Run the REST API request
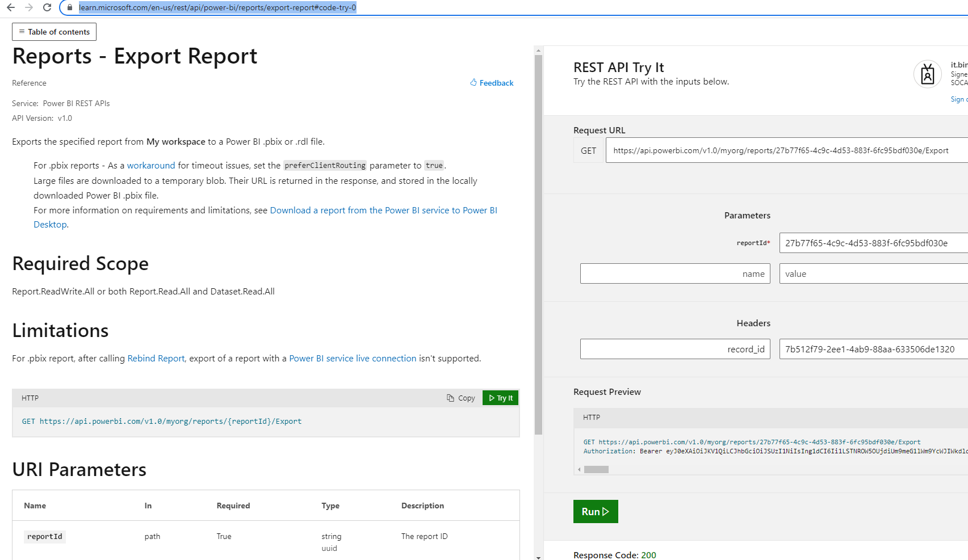The width and height of the screenshot is (968, 560). [x=596, y=511]
